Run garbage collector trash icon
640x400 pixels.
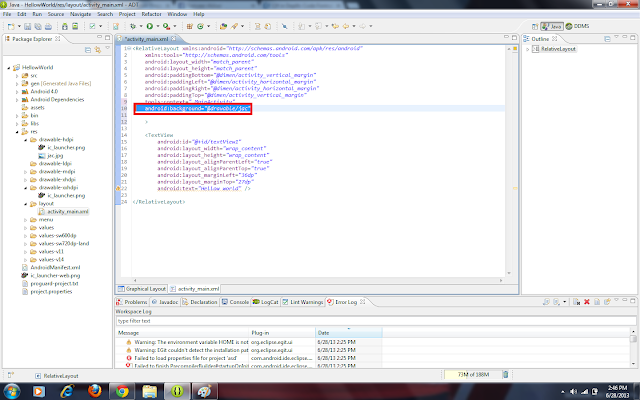coord(505,374)
